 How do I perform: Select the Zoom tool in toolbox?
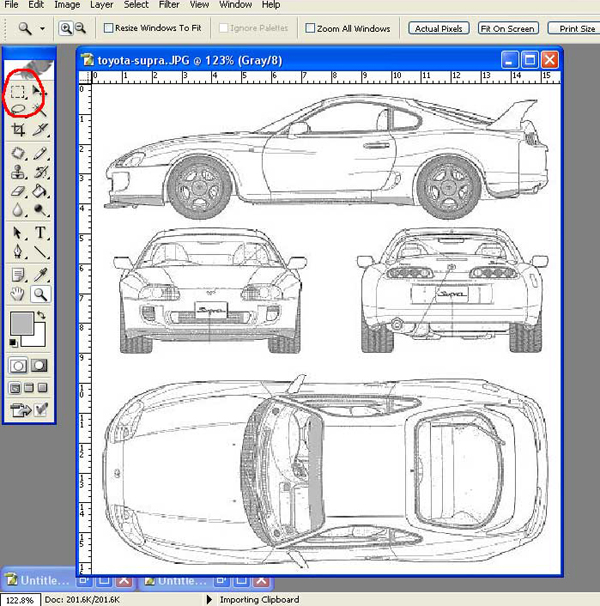[x=40, y=294]
